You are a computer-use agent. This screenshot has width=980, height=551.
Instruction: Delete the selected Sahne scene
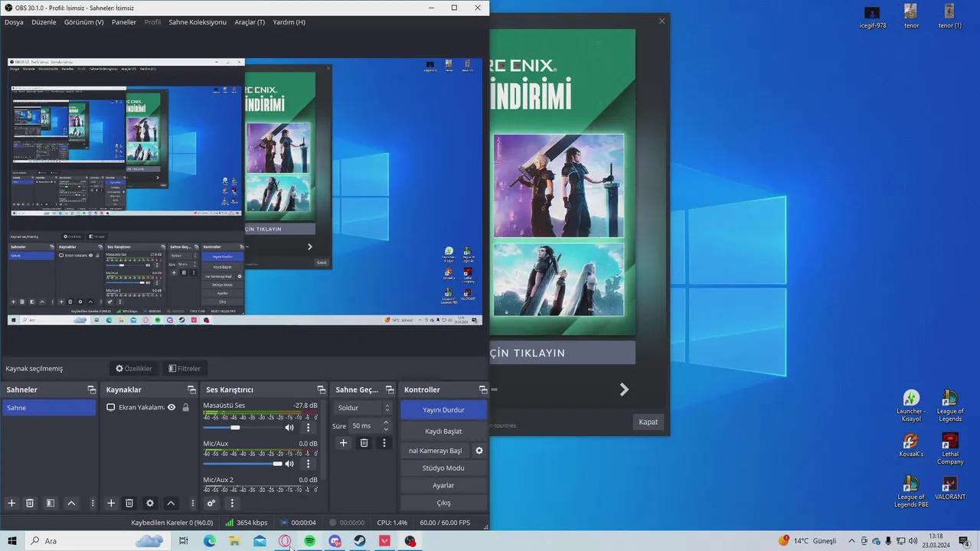(x=30, y=503)
